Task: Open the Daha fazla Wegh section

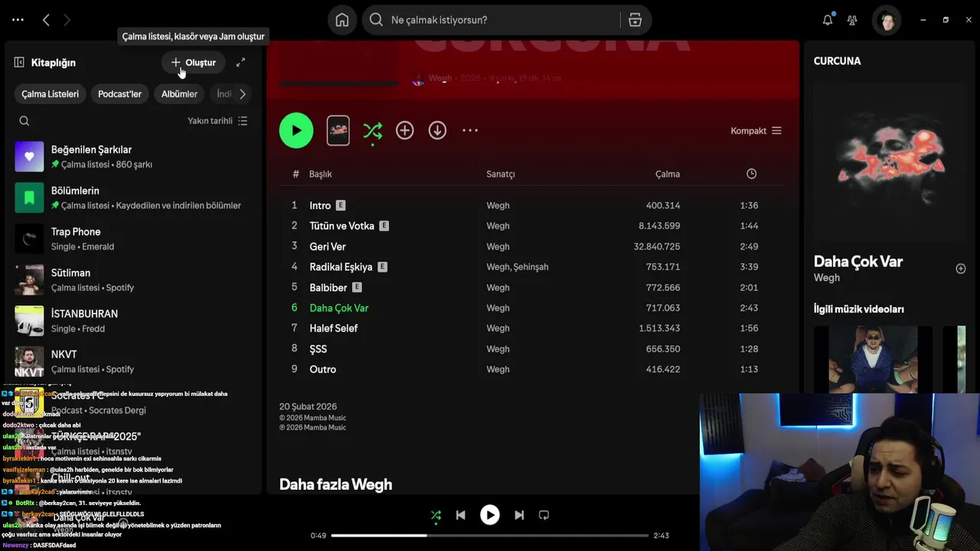Action: click(335, 484)
